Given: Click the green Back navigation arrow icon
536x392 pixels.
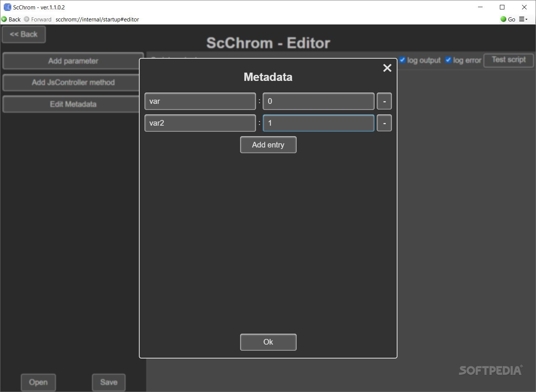Looking at the screenshot, I should 4,19.
